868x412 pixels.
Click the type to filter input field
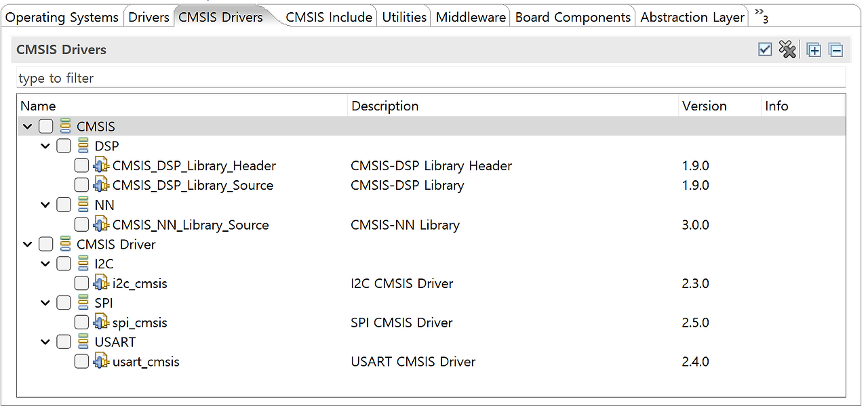pyautogui.click(x=203, y=77)
